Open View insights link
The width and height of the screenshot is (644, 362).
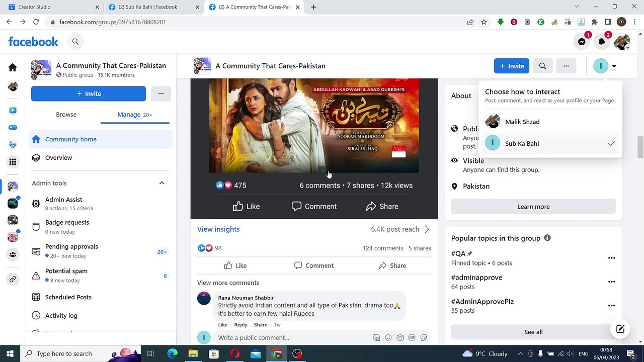(218, 229)
